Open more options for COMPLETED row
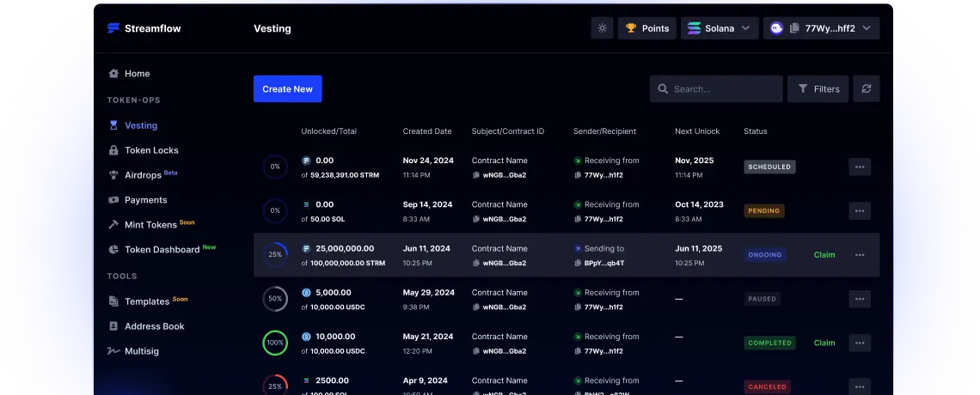 pos(860,343)
